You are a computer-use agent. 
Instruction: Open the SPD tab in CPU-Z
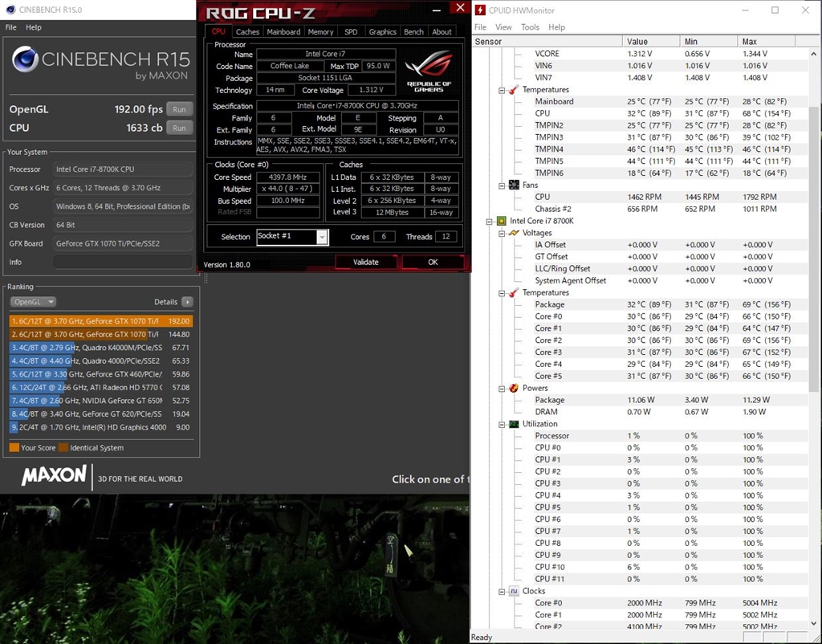click(351, 32)
